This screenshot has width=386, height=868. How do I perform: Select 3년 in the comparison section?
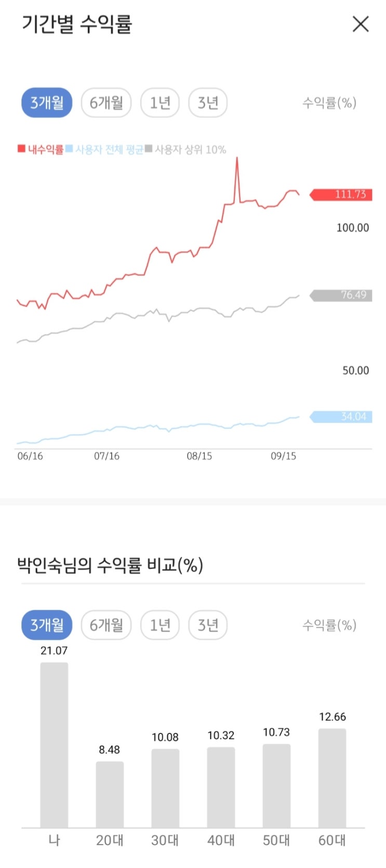tap(208, 625)
